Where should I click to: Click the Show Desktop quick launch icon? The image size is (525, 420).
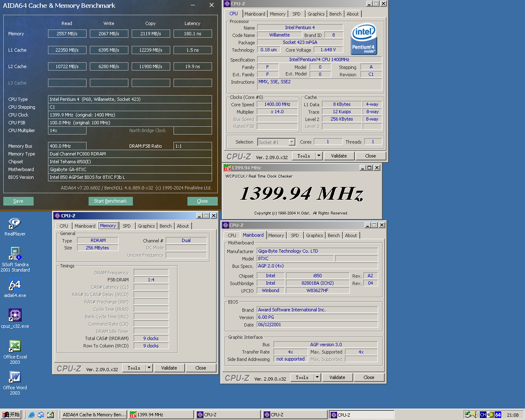50,415
